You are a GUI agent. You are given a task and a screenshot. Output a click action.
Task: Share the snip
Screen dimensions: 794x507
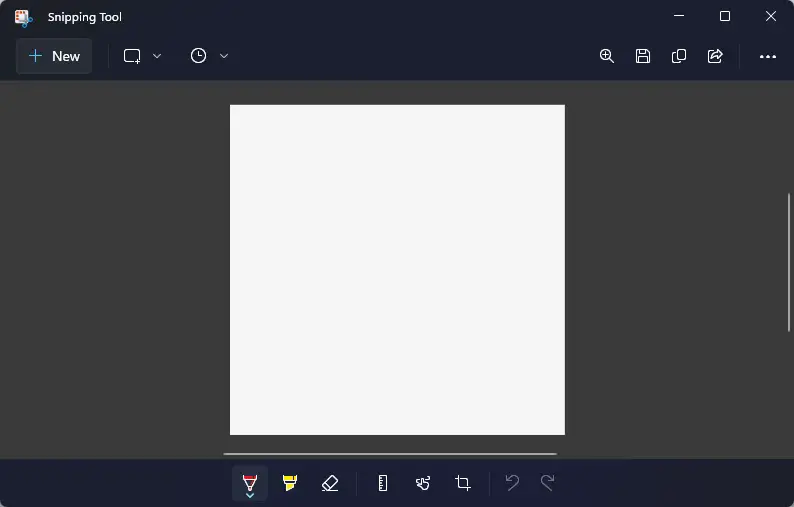[x=715, y=56]
